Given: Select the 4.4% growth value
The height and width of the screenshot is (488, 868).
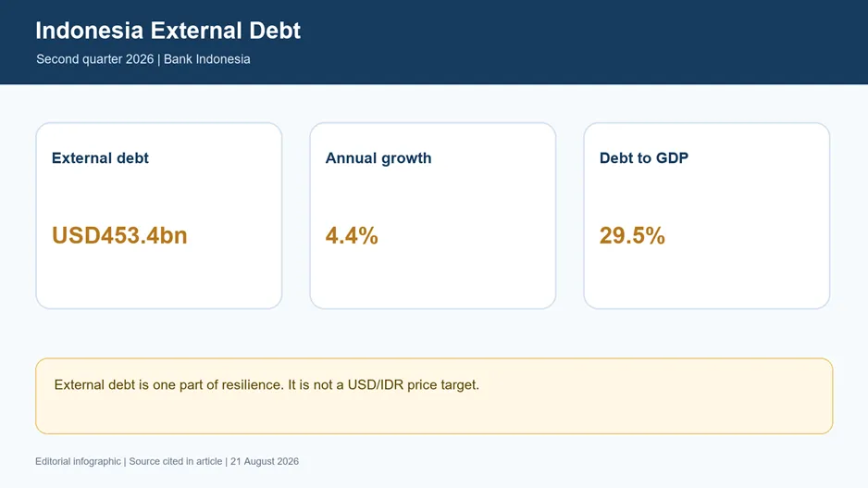Looking at the screenshot, I should coord(352,235).
